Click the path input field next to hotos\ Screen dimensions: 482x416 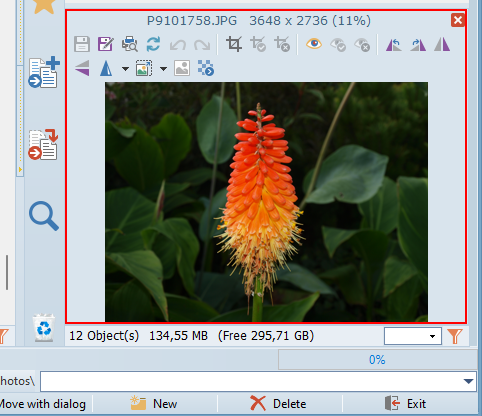point(258,381)
